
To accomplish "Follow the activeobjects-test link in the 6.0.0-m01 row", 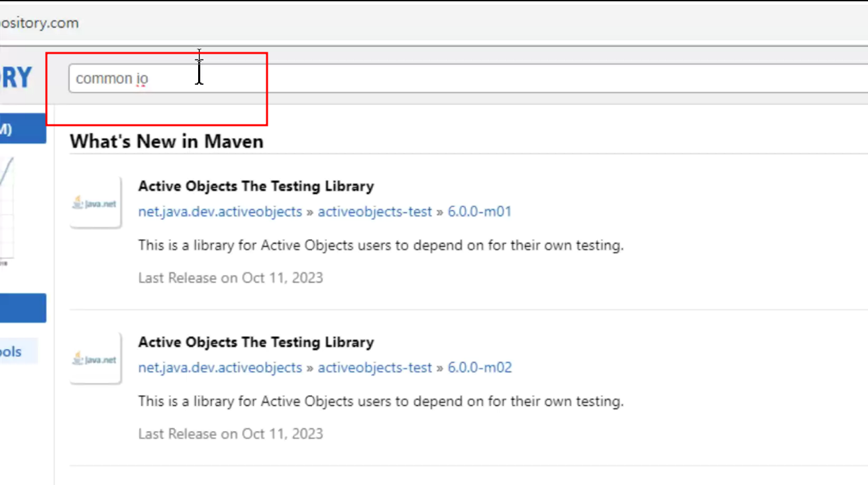I will point(374,211).
